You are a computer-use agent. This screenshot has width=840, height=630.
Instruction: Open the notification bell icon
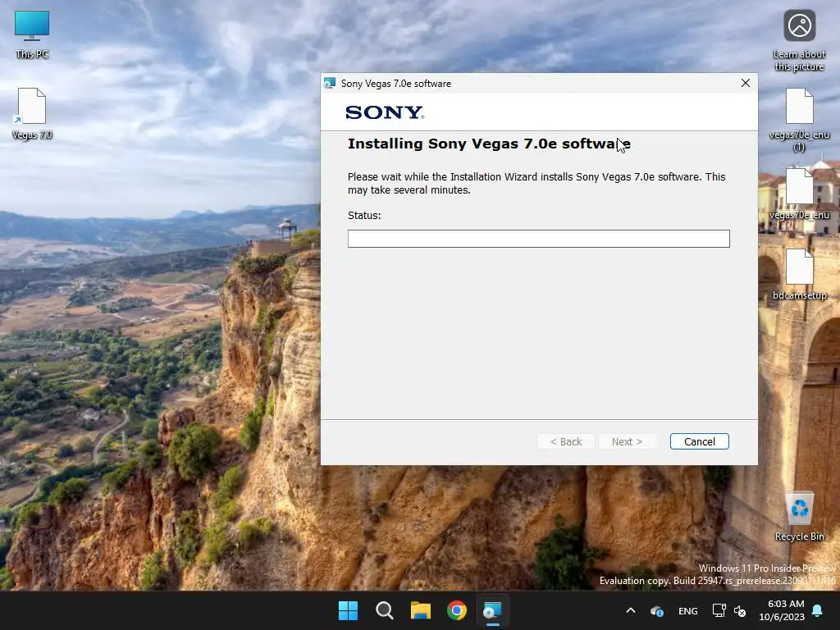coord(818,610)
